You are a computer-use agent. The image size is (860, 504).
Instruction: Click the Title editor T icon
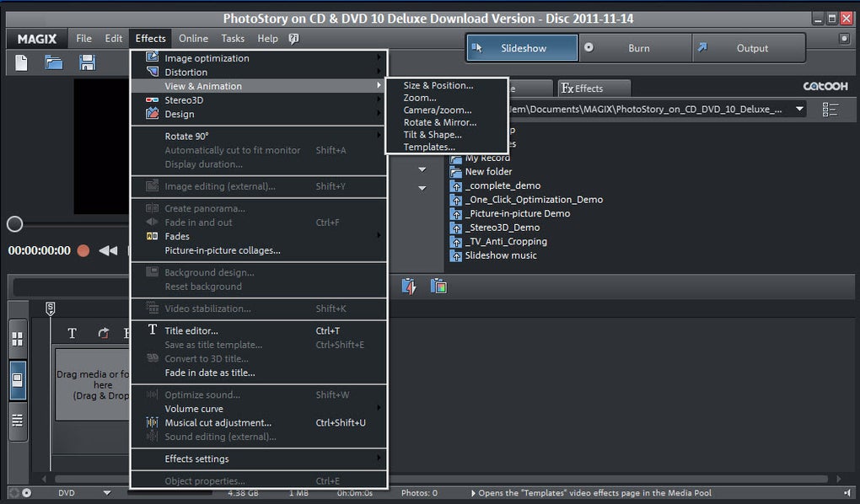point(153,330)
